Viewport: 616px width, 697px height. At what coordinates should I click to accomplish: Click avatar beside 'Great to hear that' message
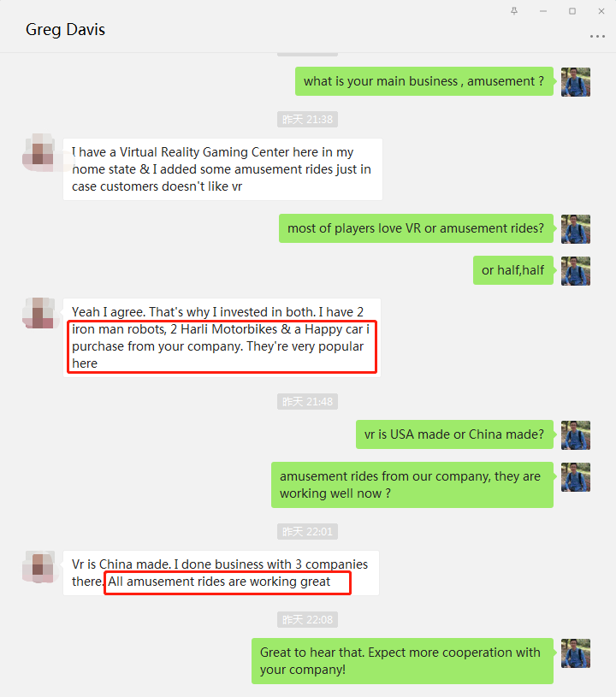576,653
